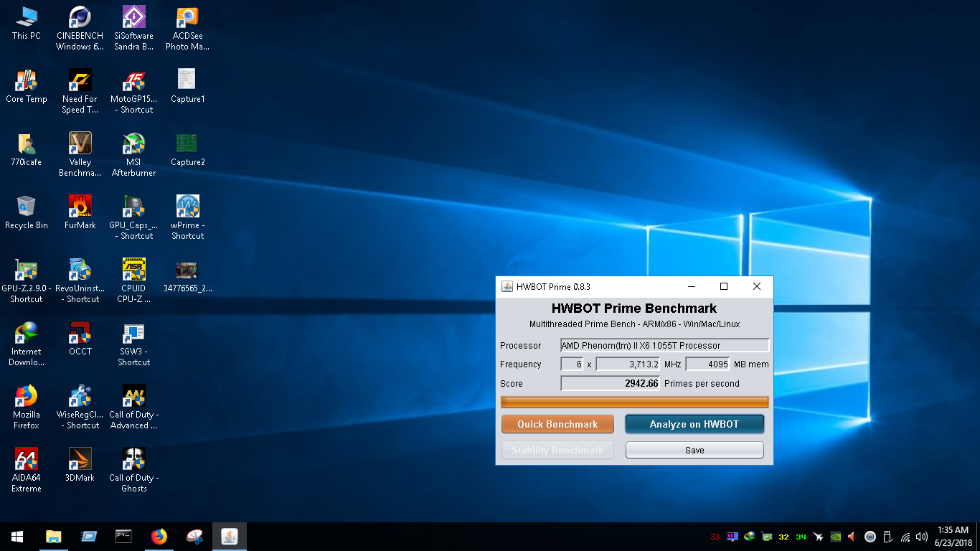Screen dimensions: 980x551
Task: Click the Java HWBOT Prime taskbar button
Action: point(230,537)
